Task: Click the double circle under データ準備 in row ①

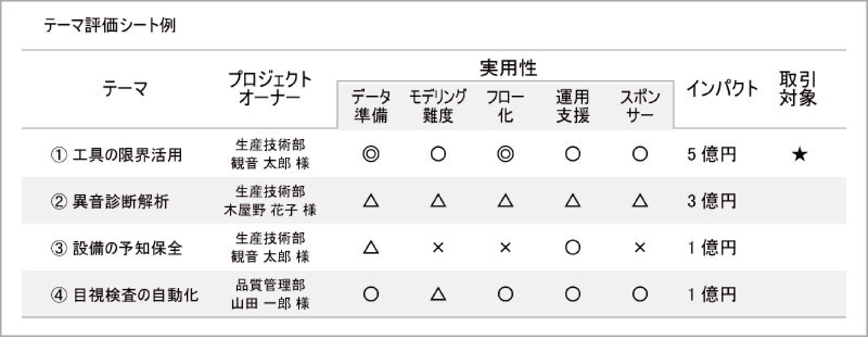Action: pyautogui.click(x=371, y=154)
